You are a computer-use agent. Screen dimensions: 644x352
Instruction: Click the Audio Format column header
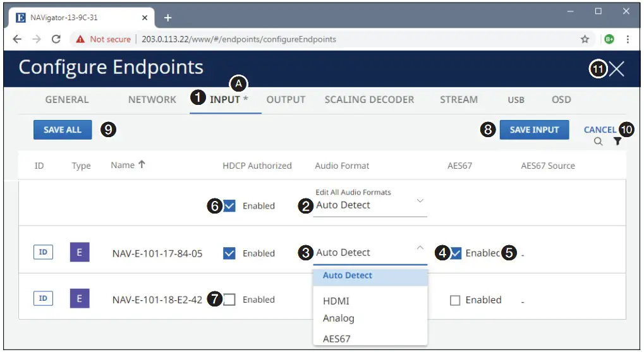(342, 166)
